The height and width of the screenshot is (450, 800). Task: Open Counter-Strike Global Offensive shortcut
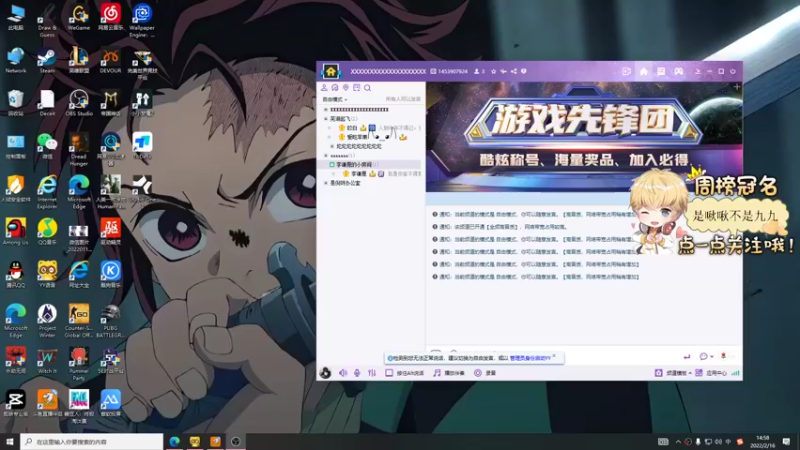pos(79,321)
